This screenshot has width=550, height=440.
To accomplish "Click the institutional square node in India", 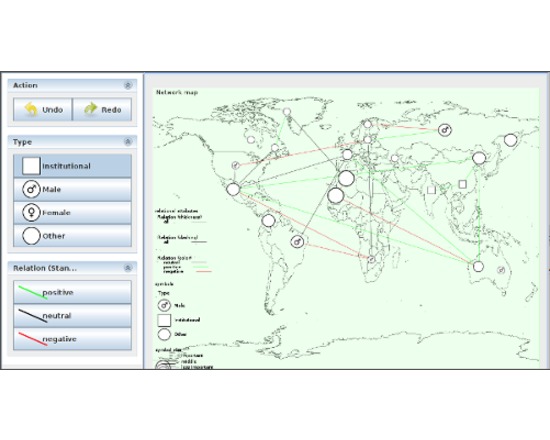I will click(x=431, y=190).
